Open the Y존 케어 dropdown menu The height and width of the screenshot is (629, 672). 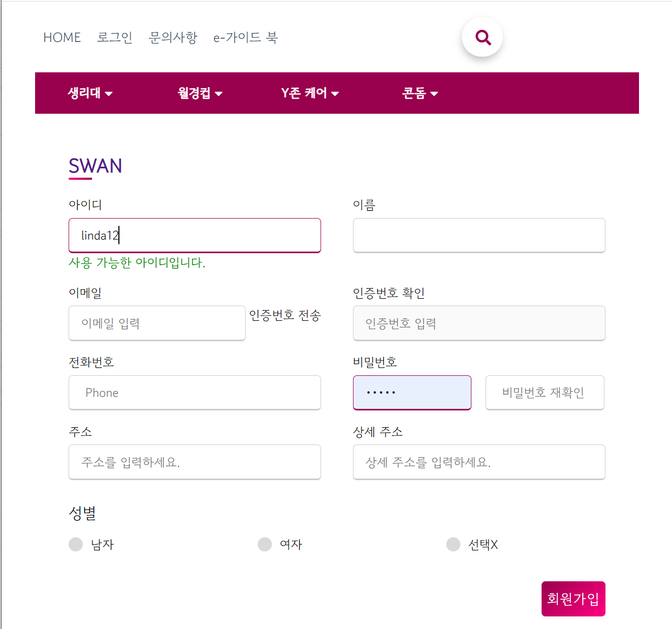point(310,93)
